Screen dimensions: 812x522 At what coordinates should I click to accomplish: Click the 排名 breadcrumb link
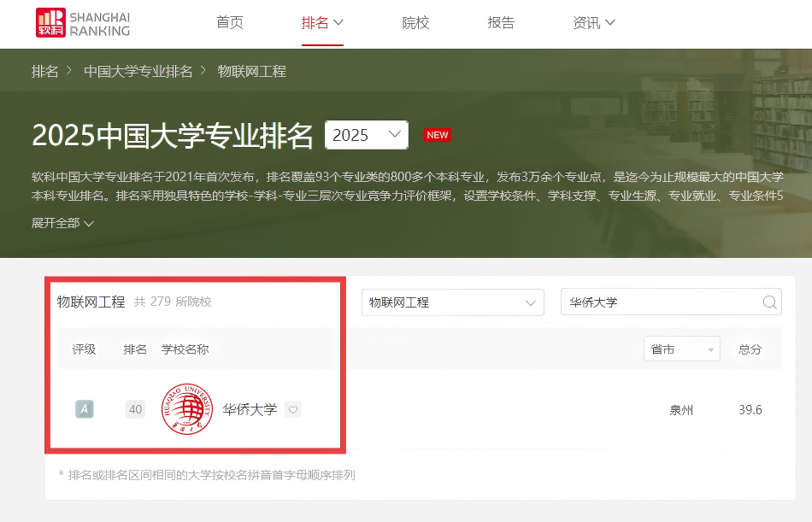[44, 71]
